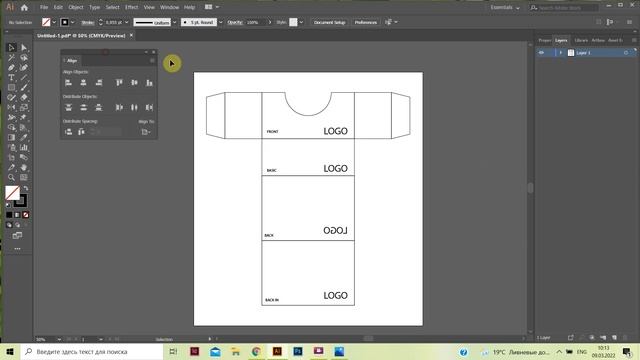This screenshot has width=640, height=360.
Task: Select the Rectangle tool
Action: 11,87
